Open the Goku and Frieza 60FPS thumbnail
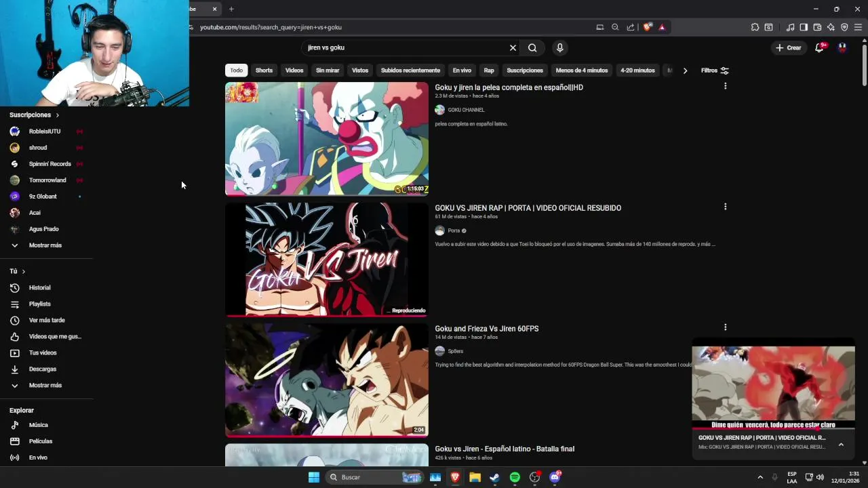Viewport: 868px width, 488px height. 327,380
